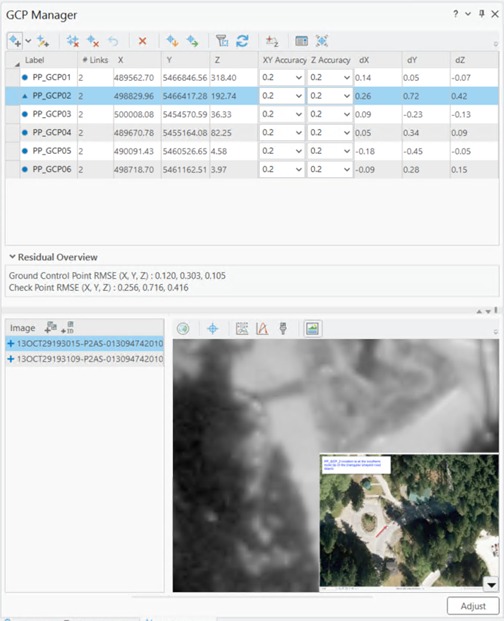Open Z Accuracy dropdown for PP_GCP06
This screenshot has height=621, width=504.
pos(346,170)
